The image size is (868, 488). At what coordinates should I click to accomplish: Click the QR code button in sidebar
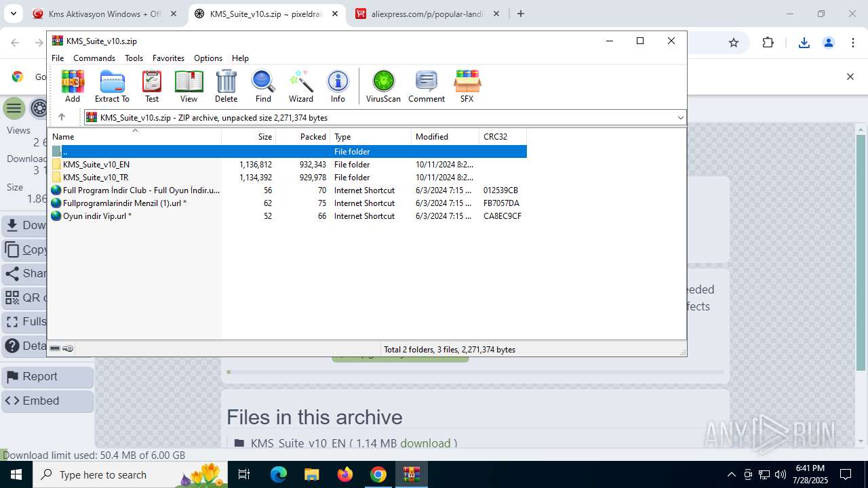tap(24, 298)
